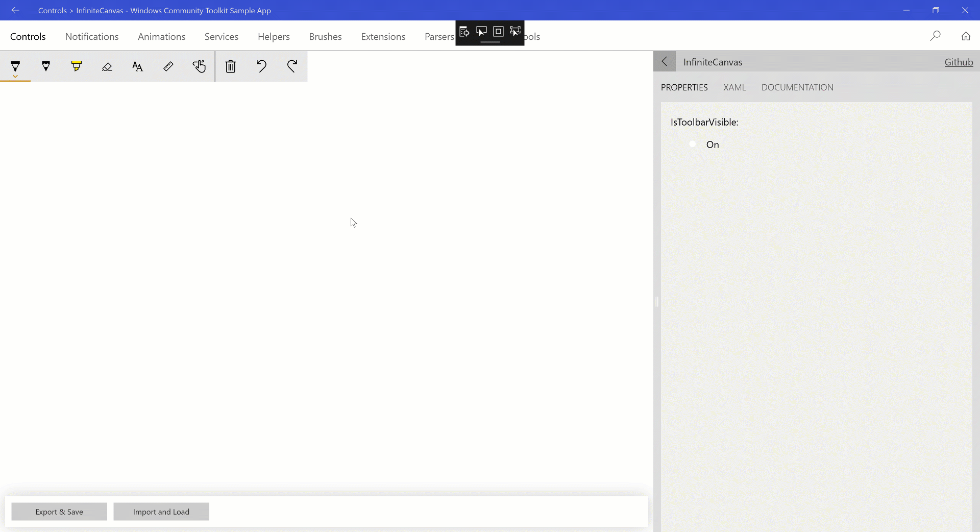Open the Services tab
Image resolution: width=980 pixels, height=532 pixels.
[x=222, y=37]
